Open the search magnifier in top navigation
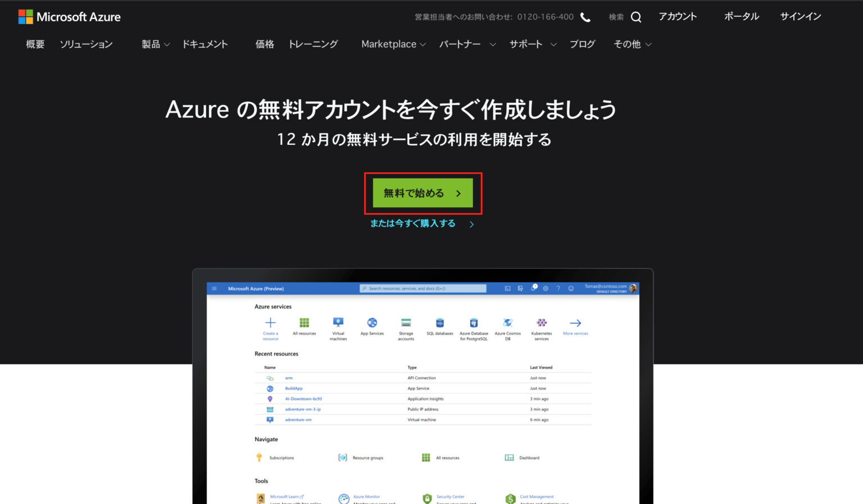The image size is (863, 504). click(635, 17)
